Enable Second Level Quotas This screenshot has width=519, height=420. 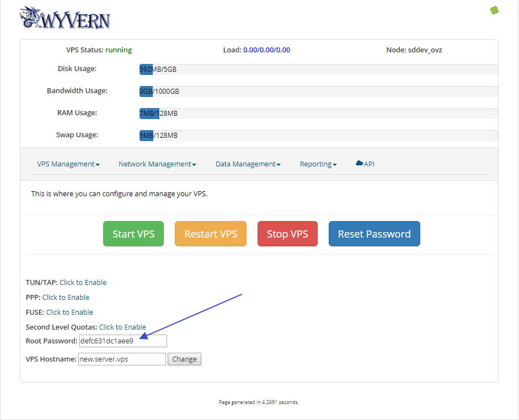click(x=122, y=327)
